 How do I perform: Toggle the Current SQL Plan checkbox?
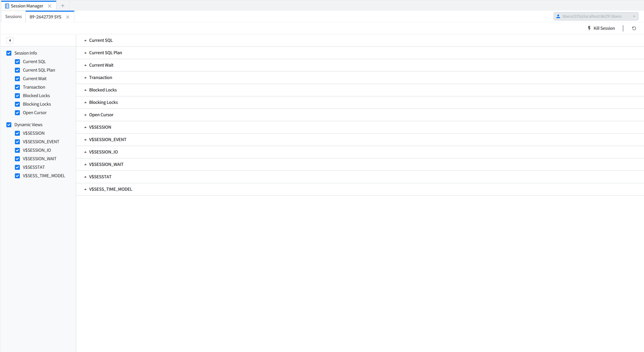tap(17, 70)
